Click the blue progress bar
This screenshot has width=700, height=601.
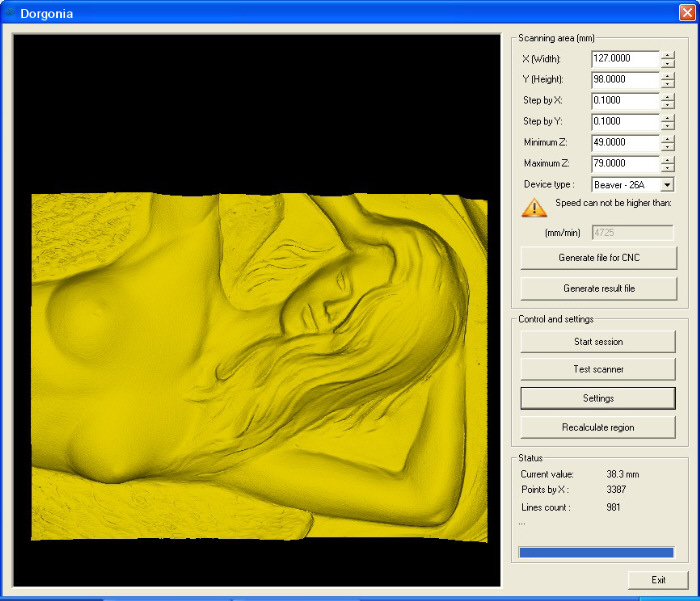pos(596,552)
